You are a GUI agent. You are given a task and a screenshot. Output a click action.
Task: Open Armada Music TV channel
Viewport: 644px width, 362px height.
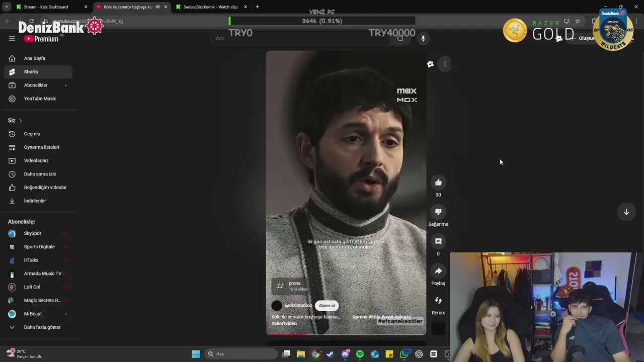[38, 274]
